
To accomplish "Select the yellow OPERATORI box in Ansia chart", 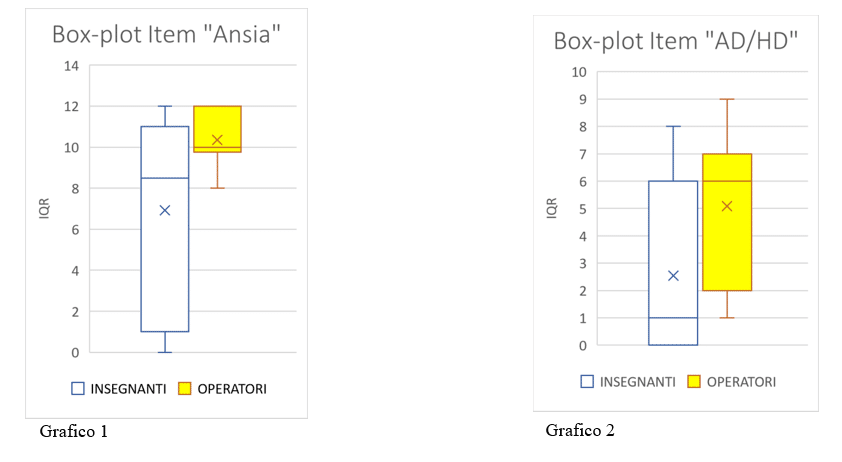I will [217, 129].
